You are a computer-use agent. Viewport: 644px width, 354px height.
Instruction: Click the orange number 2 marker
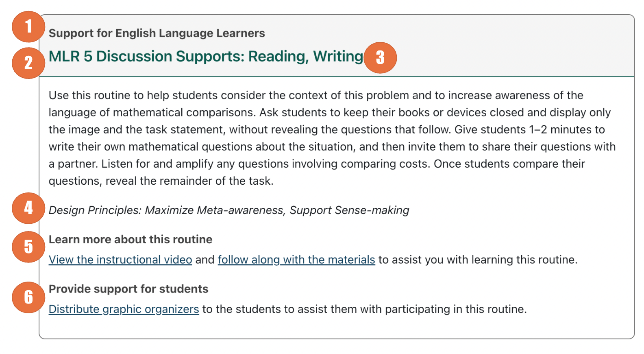(28, 63)
